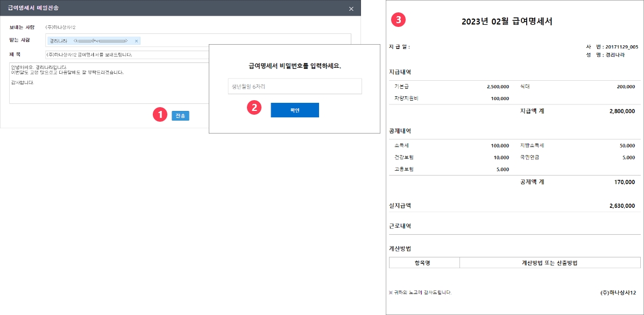This screenshot has height=315, width=644.
Task: Click the 실지급액 2,630,000 value
Action: click(622, 206)
